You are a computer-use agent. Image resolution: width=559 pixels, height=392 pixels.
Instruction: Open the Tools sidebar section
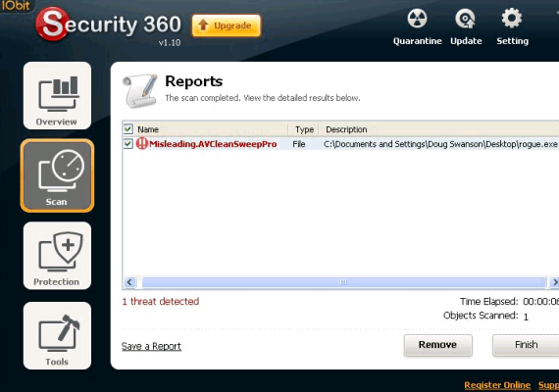57,336
